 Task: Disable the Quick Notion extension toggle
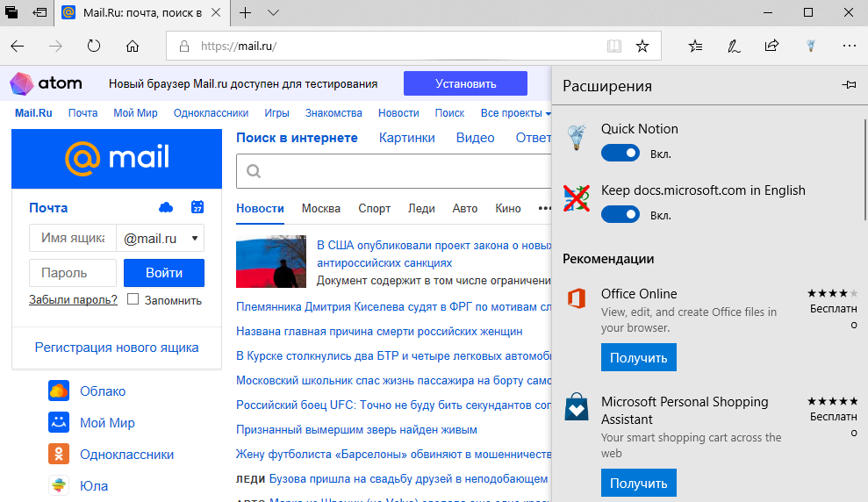(621, 154)
